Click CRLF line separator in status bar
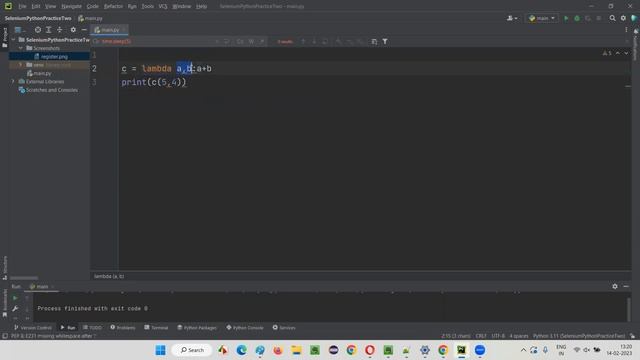This screenshot has height=360, width=640. click(481, 336)
